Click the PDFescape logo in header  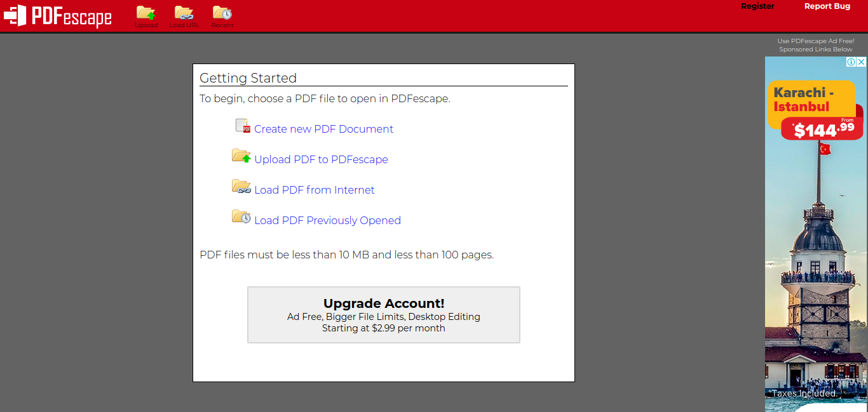[58, 16]
